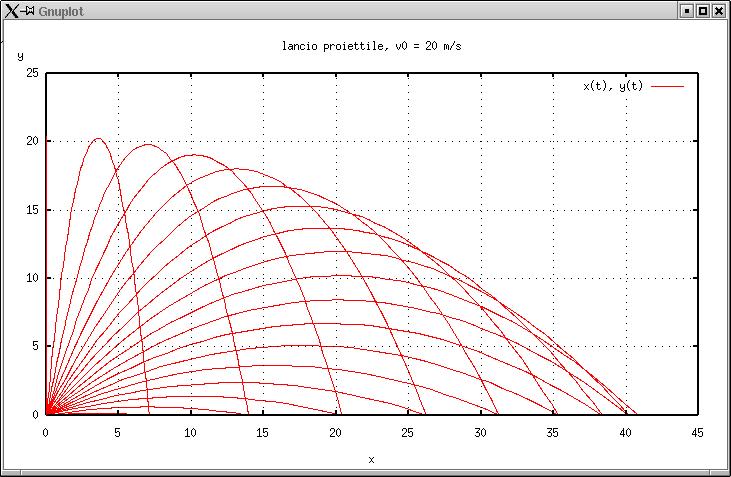Viewport: 731px width, 477px height.
Task: Click the x-axis tick label 20
Action: pos(335,432)
